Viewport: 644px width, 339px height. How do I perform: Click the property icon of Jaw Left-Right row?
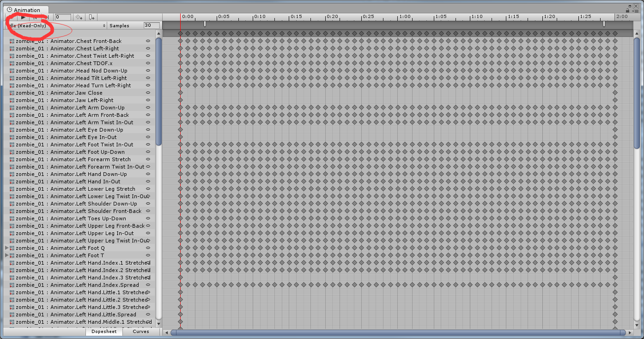(x=12, y=100)
